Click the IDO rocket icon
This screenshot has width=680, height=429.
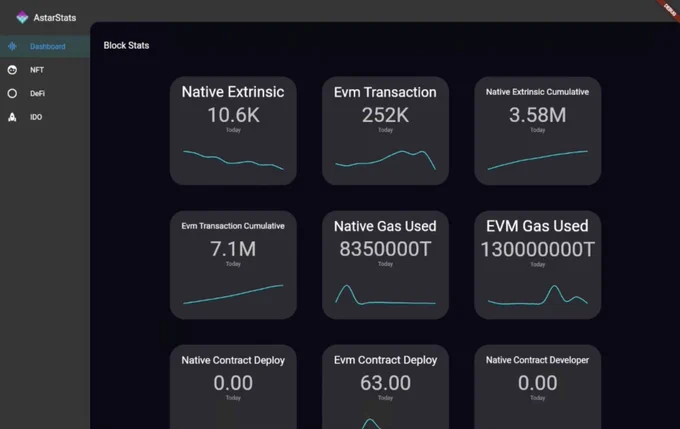tap(12, 117)
